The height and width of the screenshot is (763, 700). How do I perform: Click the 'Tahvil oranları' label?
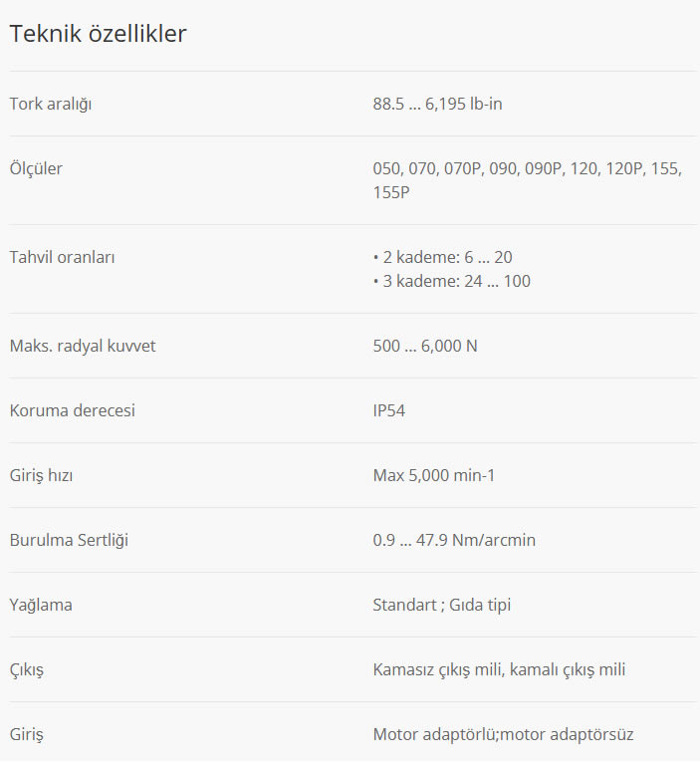(63, 257)
